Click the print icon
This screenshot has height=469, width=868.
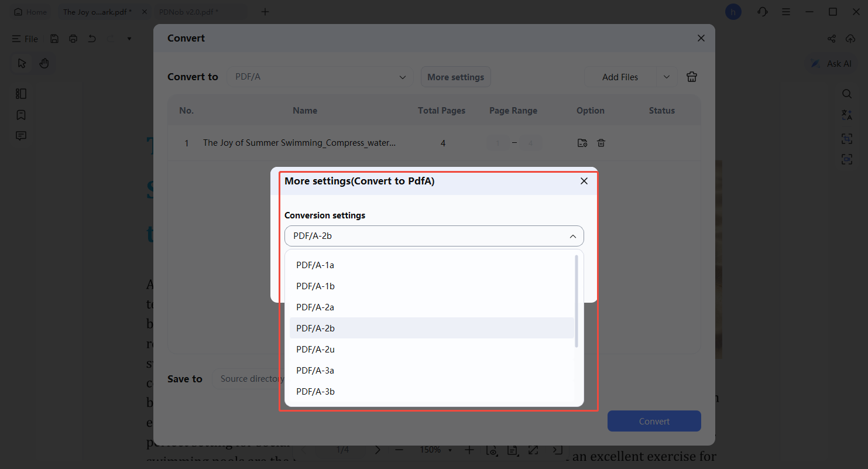(73, 38)
